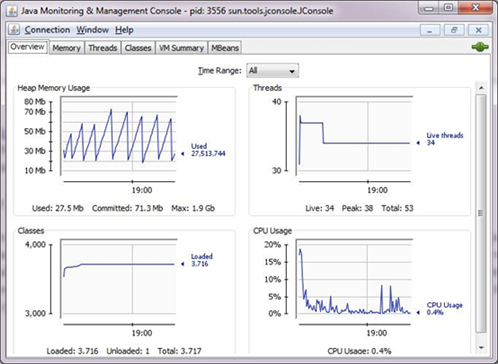Click the Java icon beside Connection menu
The image size is (498, 364).
click(x=14, y=30)
